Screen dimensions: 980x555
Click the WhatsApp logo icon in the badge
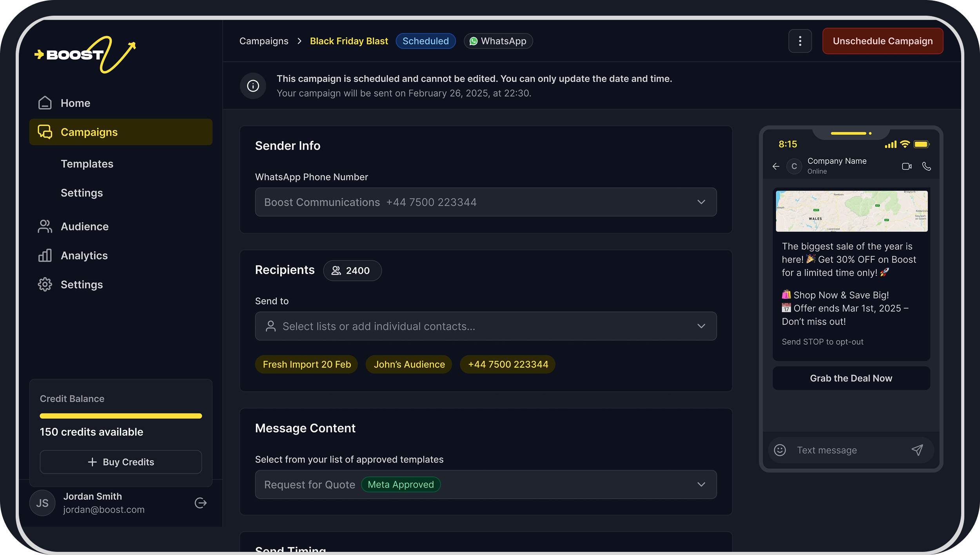(x=474, y=41)
